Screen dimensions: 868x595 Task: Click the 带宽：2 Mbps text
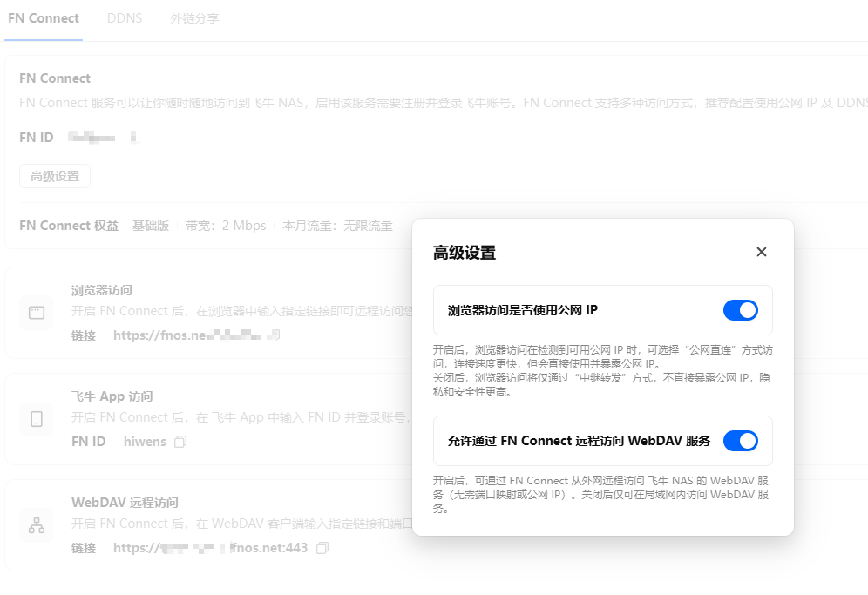(226, 226)
